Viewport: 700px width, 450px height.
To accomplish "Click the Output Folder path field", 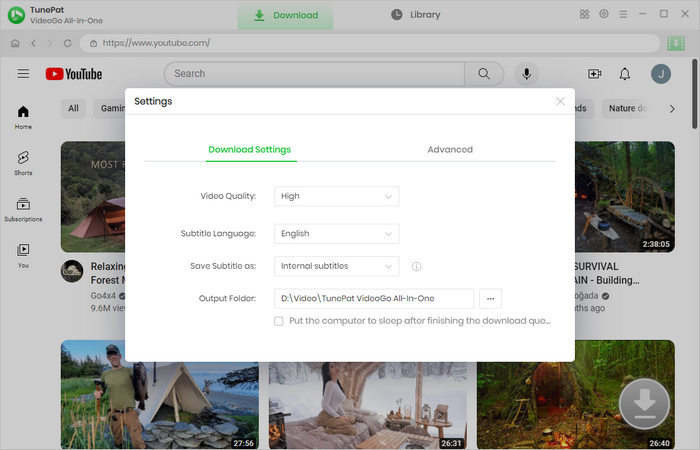I will tap(374, 298).
